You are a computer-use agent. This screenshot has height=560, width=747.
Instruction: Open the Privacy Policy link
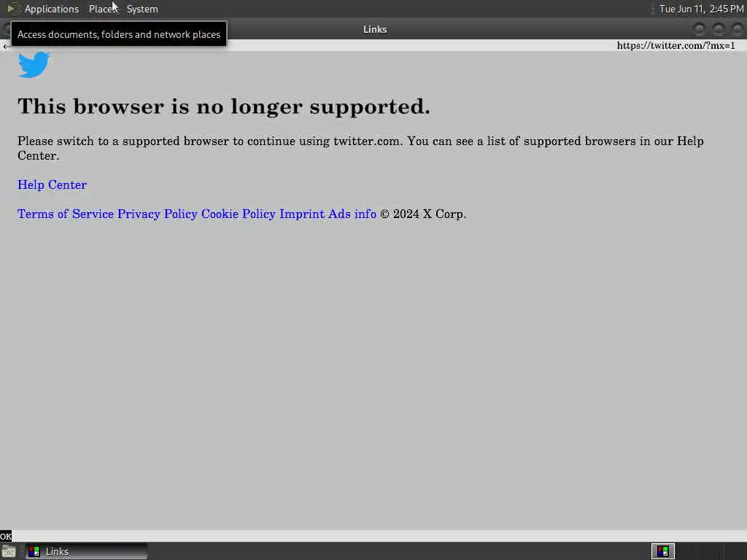click(158, 214)
